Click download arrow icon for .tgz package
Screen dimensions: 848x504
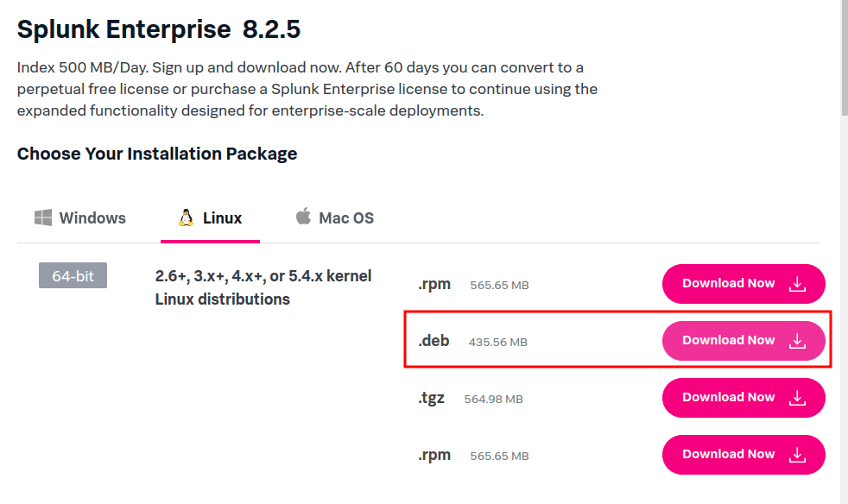[797, 398]
